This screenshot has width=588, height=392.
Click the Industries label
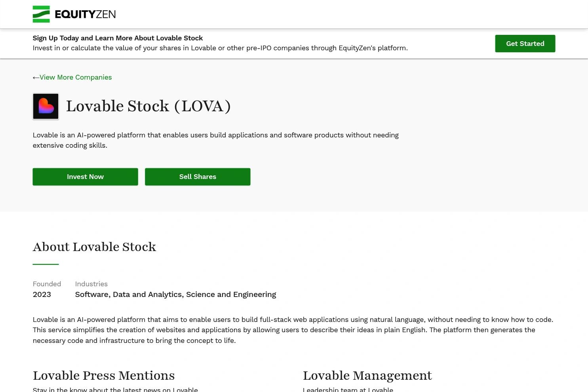[91, 284]
